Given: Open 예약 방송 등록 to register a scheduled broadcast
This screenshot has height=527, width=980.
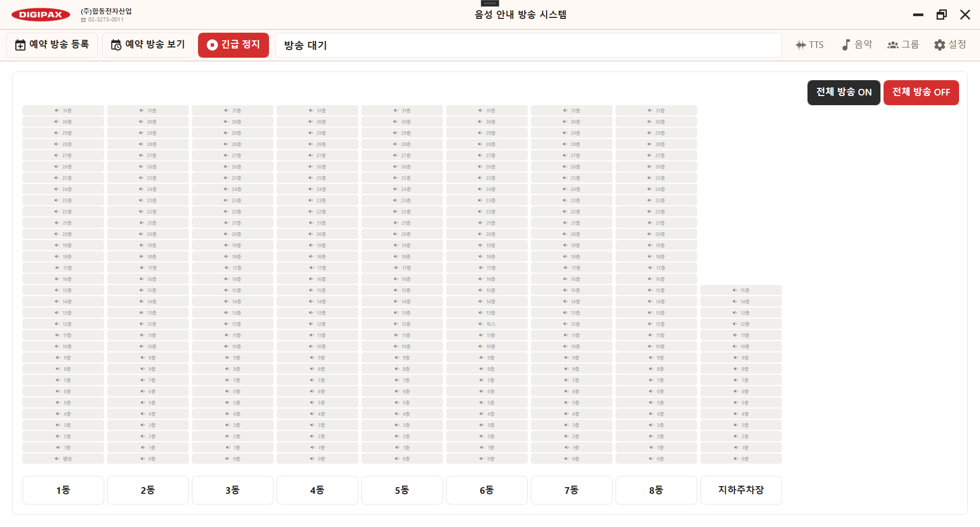Looking at the screenshot, I should 52,45.
